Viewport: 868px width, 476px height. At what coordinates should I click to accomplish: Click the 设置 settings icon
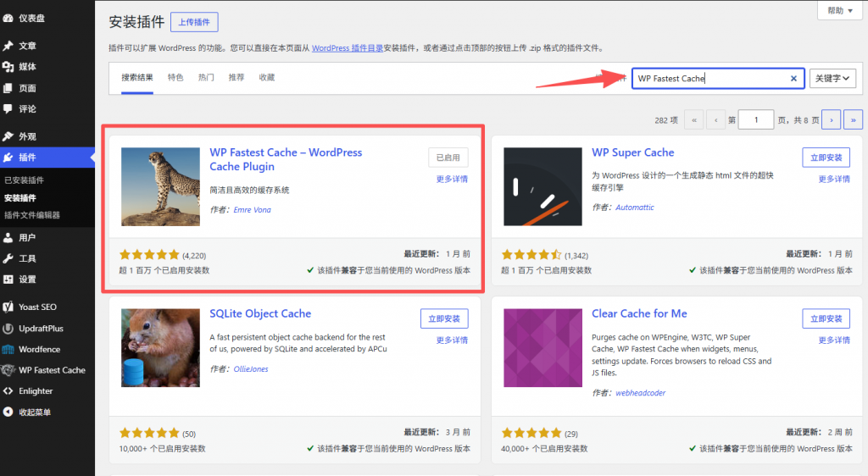[8, 280]
